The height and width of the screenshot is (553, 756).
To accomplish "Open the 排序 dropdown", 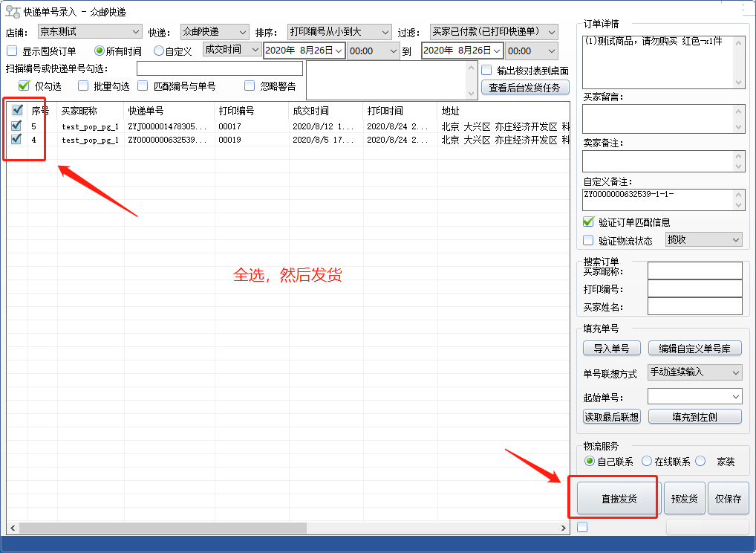I will pyautogui.click(x=339, y=32).
